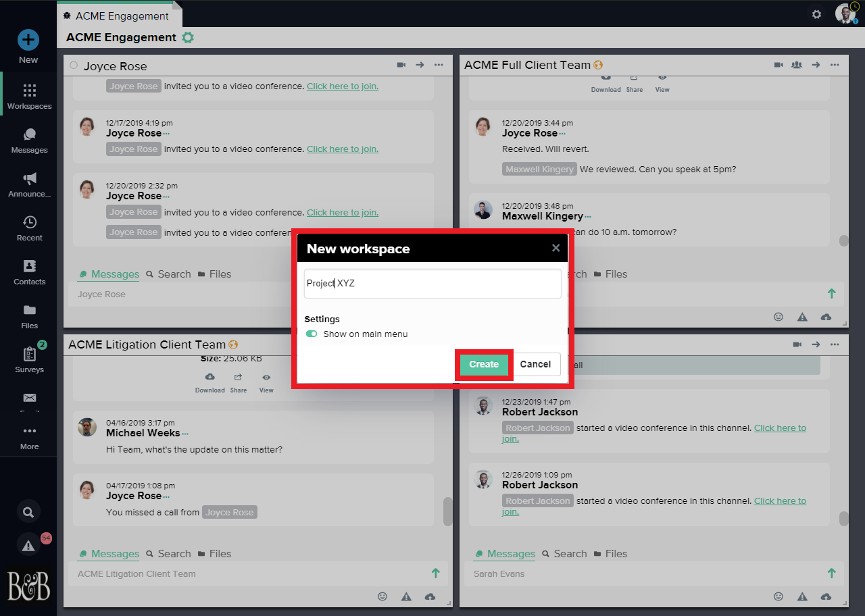Click Joyce Rose status circle in panel header
The height and width of the screenshot is (616, 865).
coord(74,66)
